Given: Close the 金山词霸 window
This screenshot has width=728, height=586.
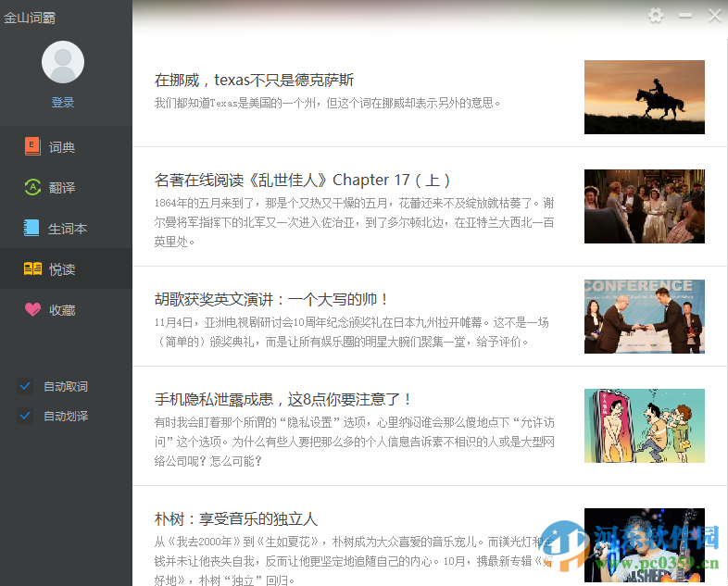Looking at the screenshot, I should pos(714,16).
